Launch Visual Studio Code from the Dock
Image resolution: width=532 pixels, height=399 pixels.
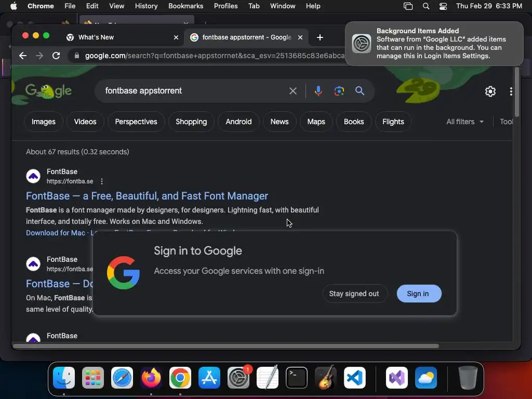pyautogui.click(x=355, y=378)
